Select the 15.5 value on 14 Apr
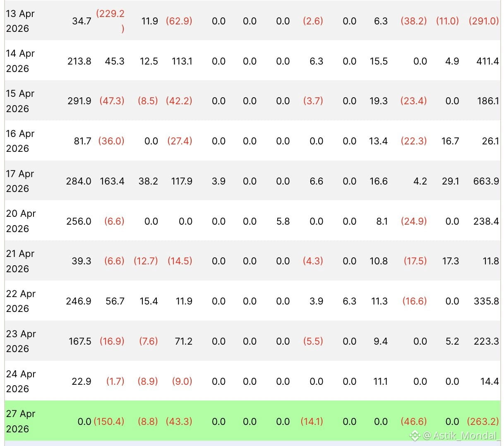This screenshot has width=504, height=446. click(x=379, y=61)
